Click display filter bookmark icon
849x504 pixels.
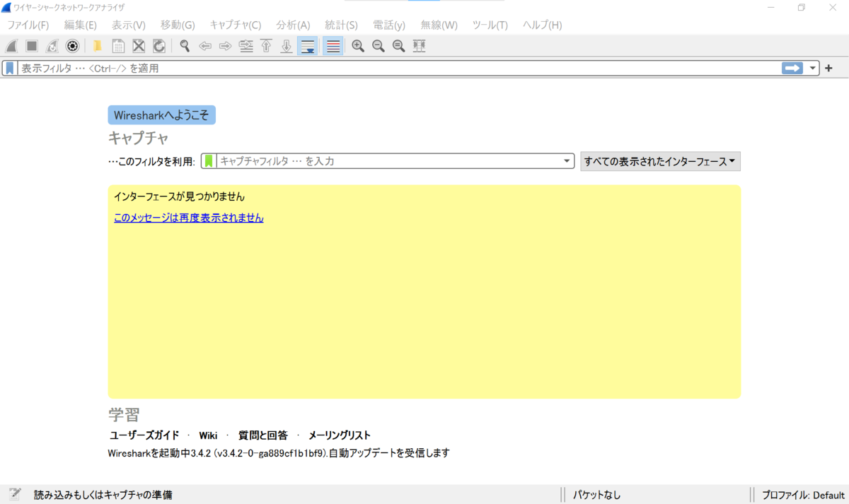[10, 68]
